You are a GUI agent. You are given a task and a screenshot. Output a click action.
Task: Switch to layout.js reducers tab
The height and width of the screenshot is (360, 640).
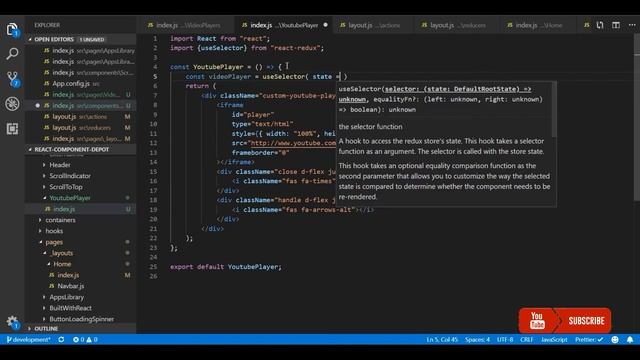[457, 25]
